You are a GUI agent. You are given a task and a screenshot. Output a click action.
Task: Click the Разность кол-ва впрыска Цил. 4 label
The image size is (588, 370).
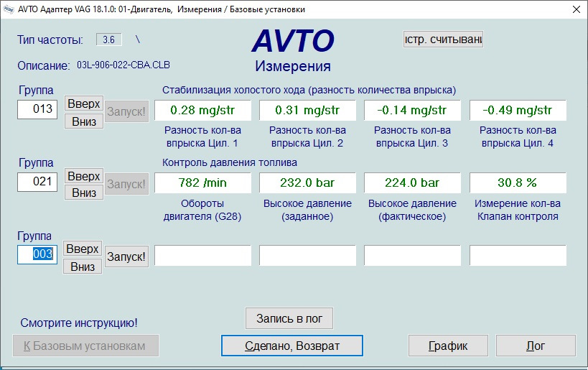click(518, 137)
